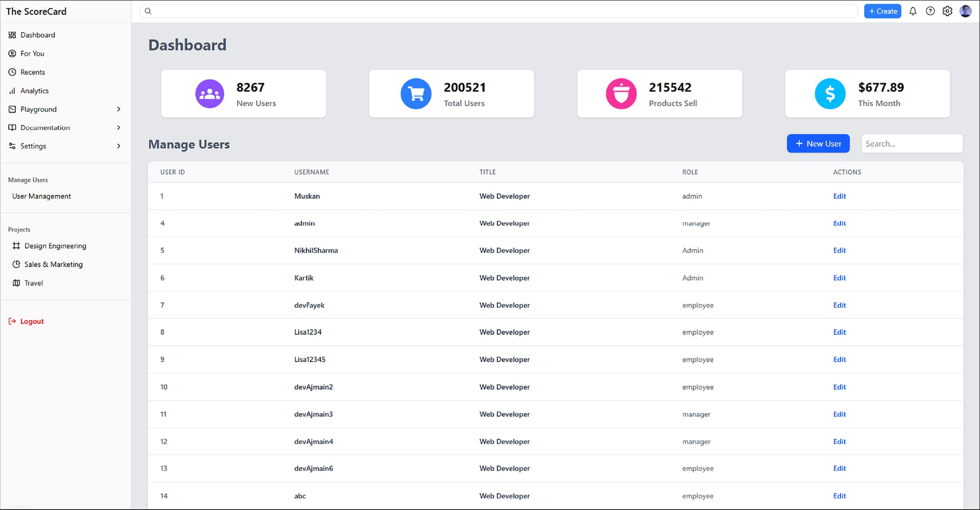980x510 pixels.
Task: Click the Analytics bar chart icon
Action: 12,91
